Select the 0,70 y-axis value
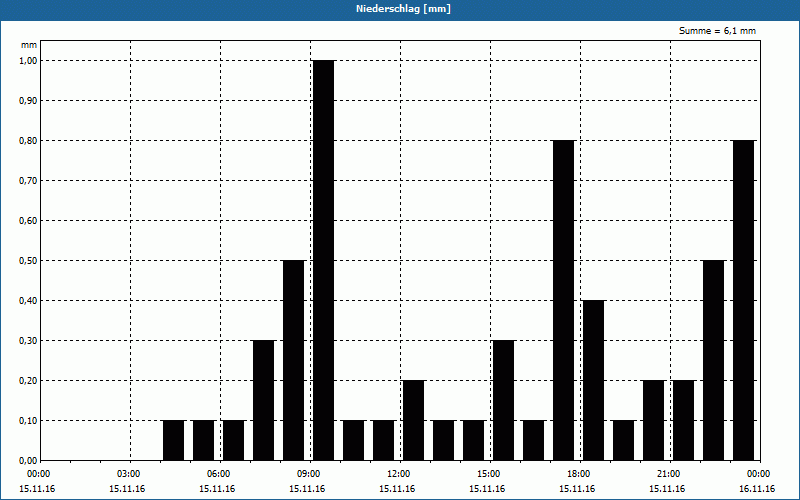 click(28, 181)
